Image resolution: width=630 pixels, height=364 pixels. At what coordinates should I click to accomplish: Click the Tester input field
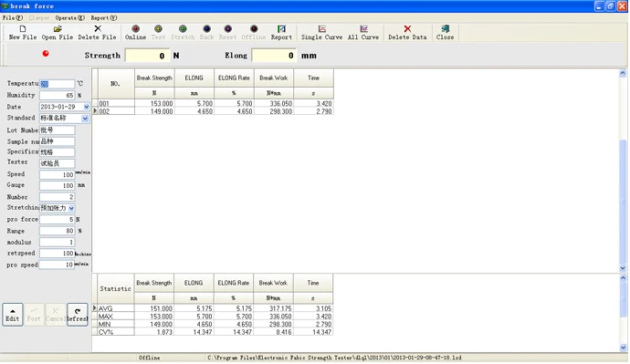click(57, 163)
